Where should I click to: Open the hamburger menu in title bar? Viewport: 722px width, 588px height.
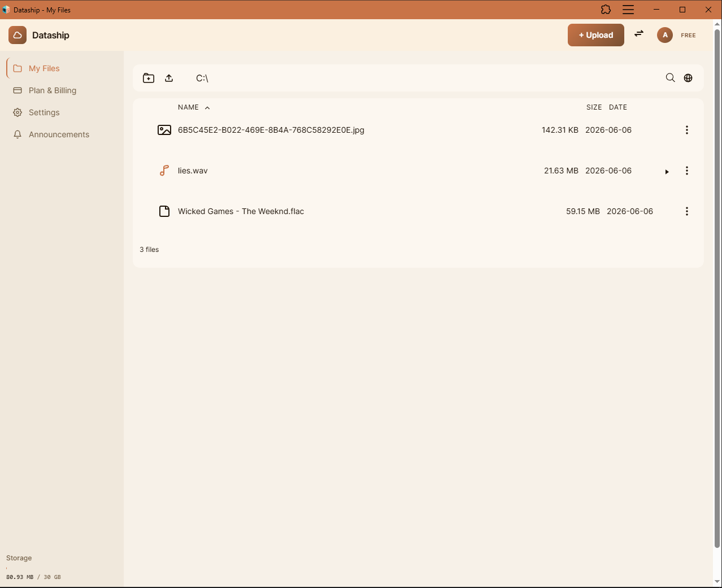coord(628,10)
